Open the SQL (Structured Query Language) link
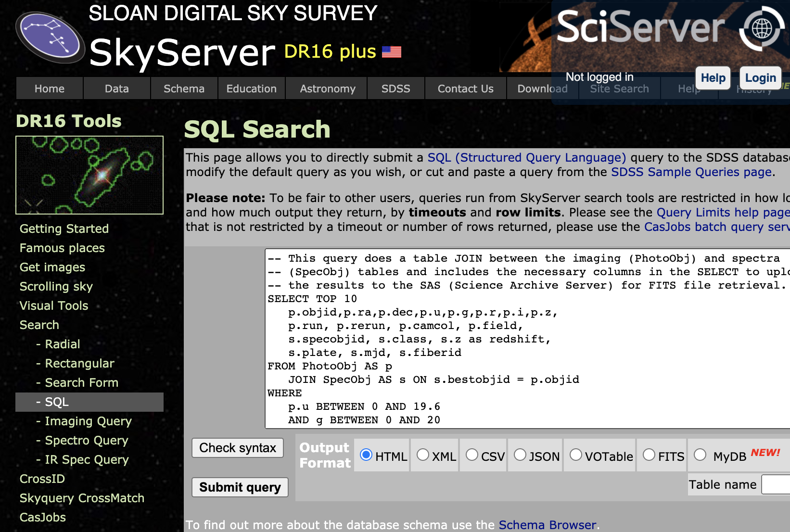Viewport: 790px width, 532px height. pos(527,157)
